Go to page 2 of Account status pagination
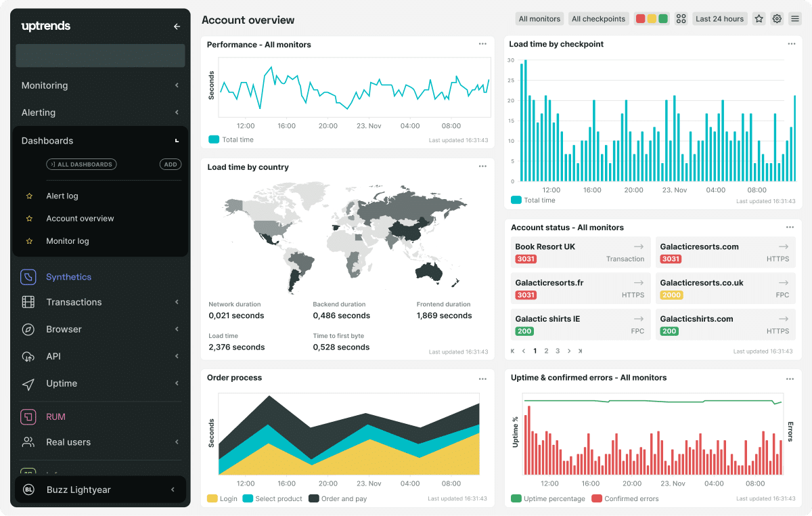Viewport: 812px width, 516px height. [545, 351]
